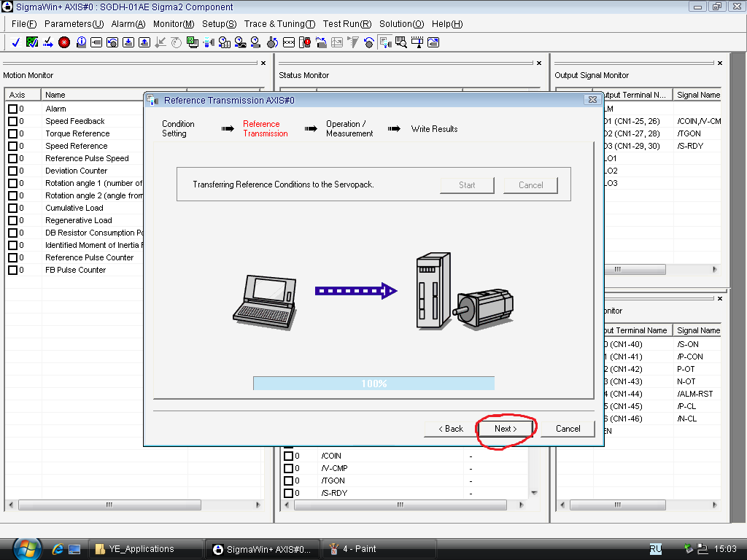Check the Speed Feedback checkbox
The width and height of the screenshot is (747, 560).
(x=13, y=121)
